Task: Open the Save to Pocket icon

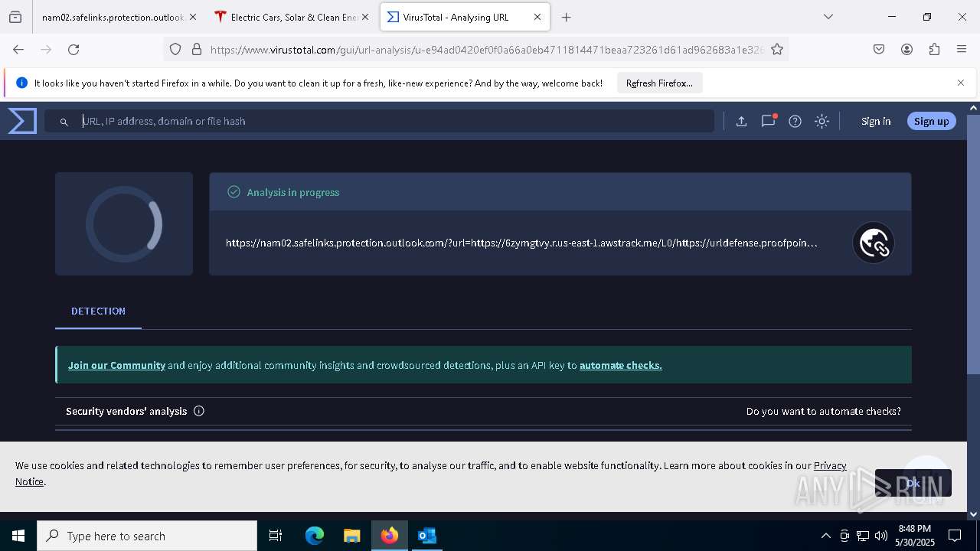Action: click(x=879, y=49)
